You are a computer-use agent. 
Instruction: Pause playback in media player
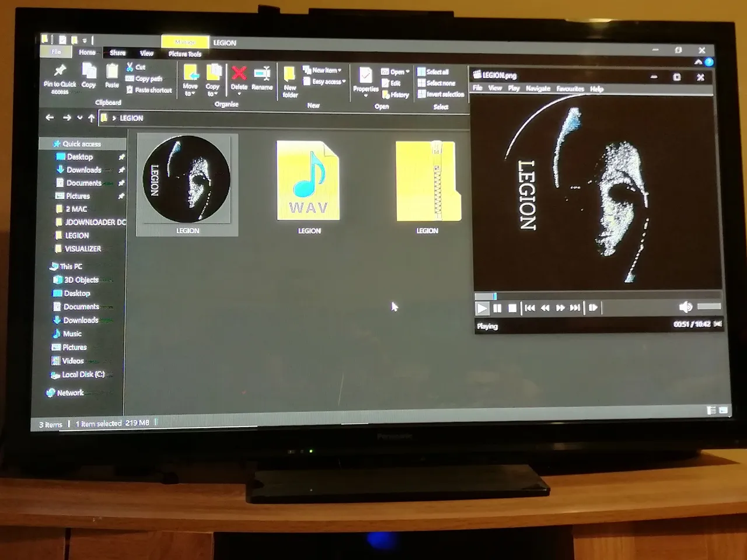point(497,308)
